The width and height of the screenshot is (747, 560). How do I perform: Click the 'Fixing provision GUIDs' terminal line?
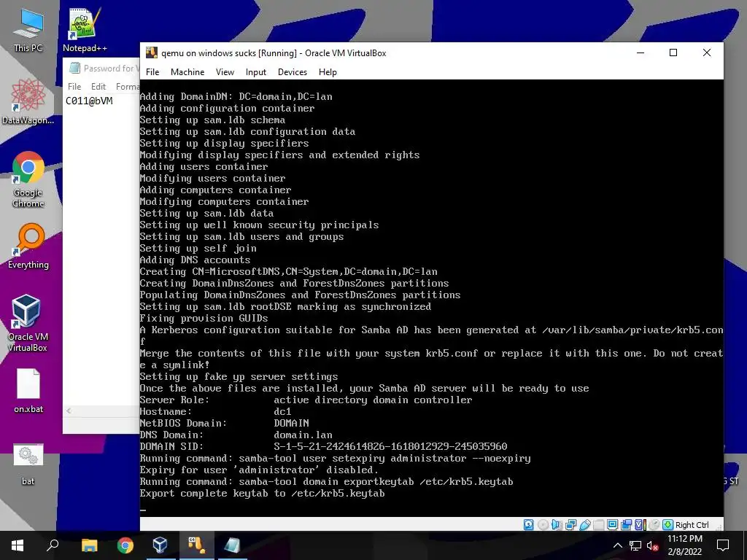pyautogui.click(x=204, y=318)
